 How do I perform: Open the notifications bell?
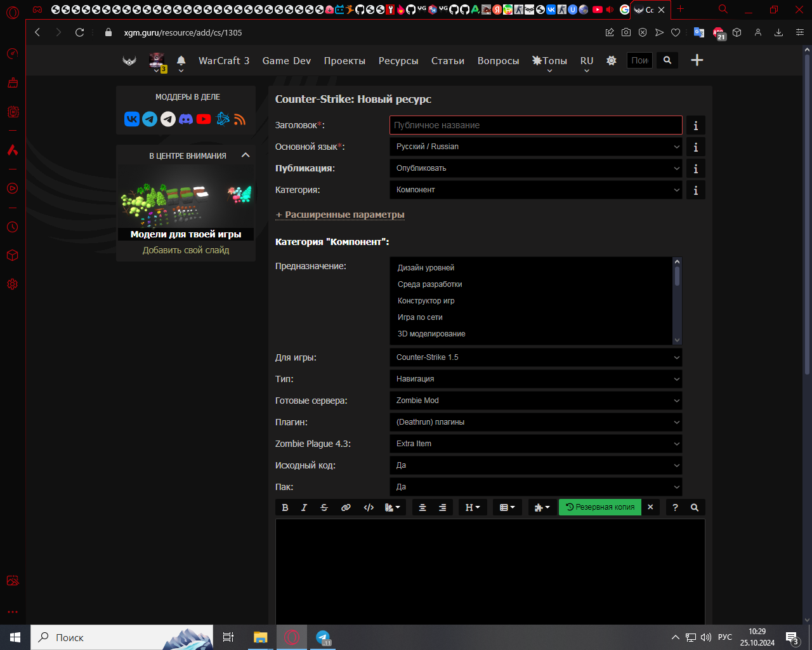[181, 60]
